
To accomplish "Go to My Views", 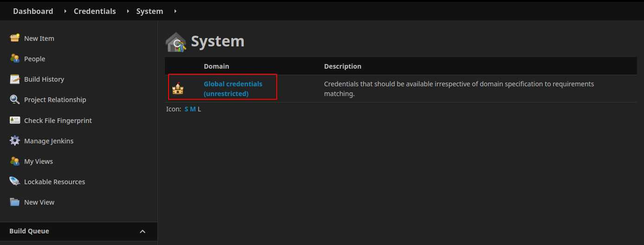I will tap(39, 161).
